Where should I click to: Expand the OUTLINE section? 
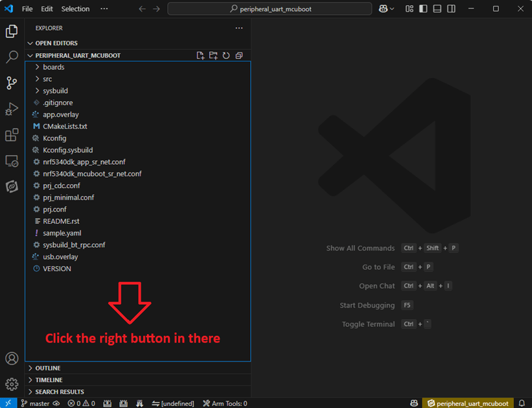tap(47, 368)
